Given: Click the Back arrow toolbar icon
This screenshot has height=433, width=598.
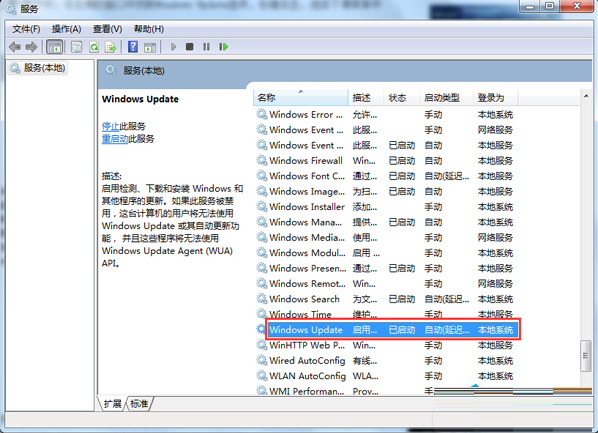Looking at the screenshot, I should (15, 47).
